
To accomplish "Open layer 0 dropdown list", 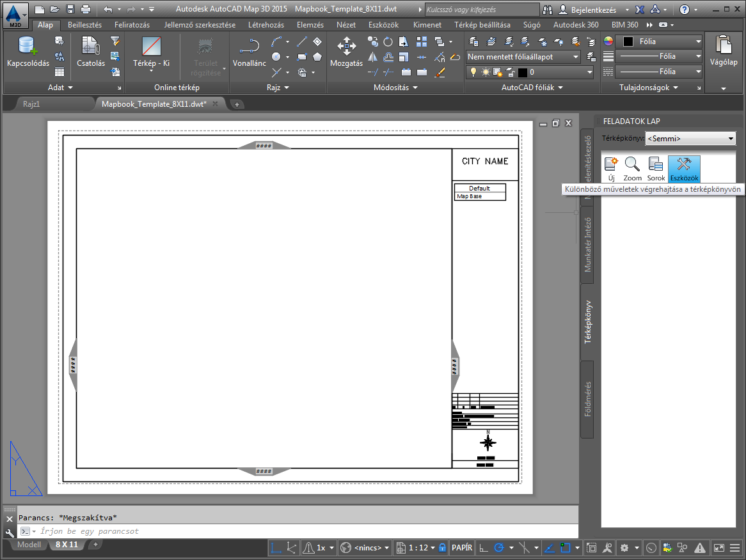I will [530, 72].
